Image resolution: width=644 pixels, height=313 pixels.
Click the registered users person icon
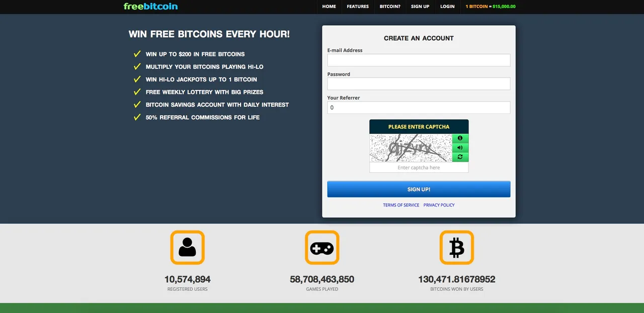click(x=187, y=247)
